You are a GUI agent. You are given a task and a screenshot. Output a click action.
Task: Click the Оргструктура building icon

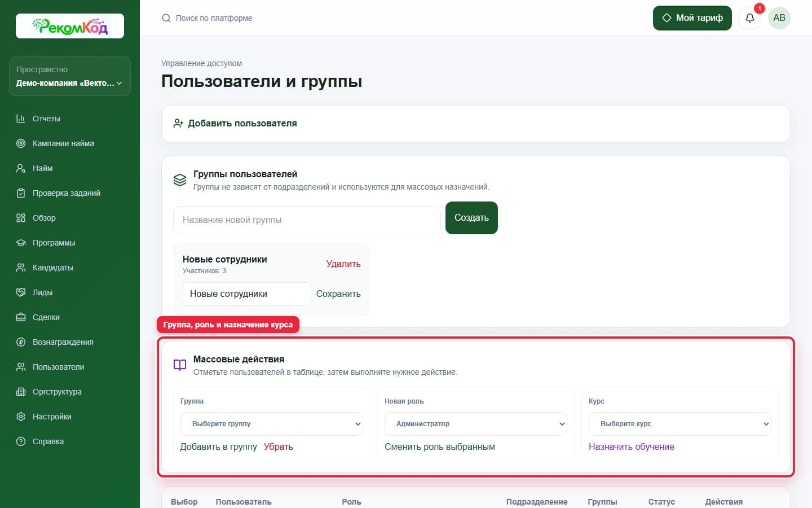pyautogui.click(x=21, y=392)
